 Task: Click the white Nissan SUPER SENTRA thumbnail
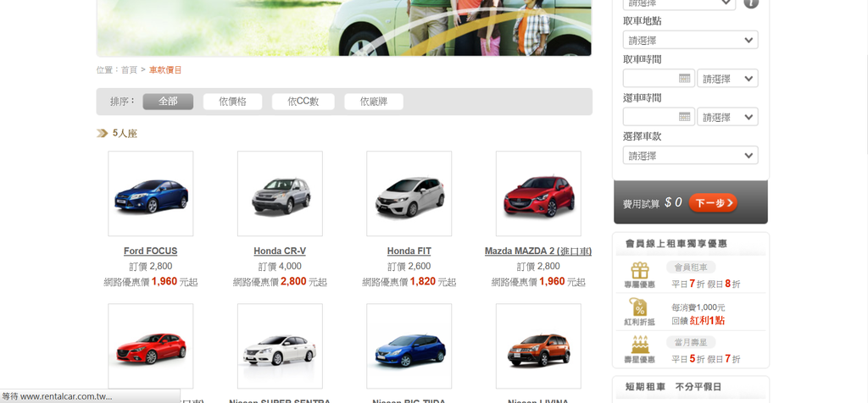[x=280, y=346]
